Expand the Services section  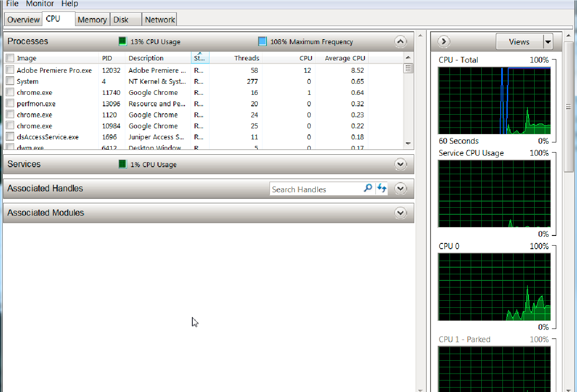400,164
